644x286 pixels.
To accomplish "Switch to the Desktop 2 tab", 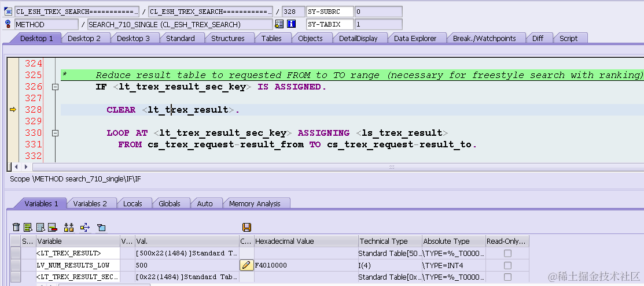I will tap(84, 38).
